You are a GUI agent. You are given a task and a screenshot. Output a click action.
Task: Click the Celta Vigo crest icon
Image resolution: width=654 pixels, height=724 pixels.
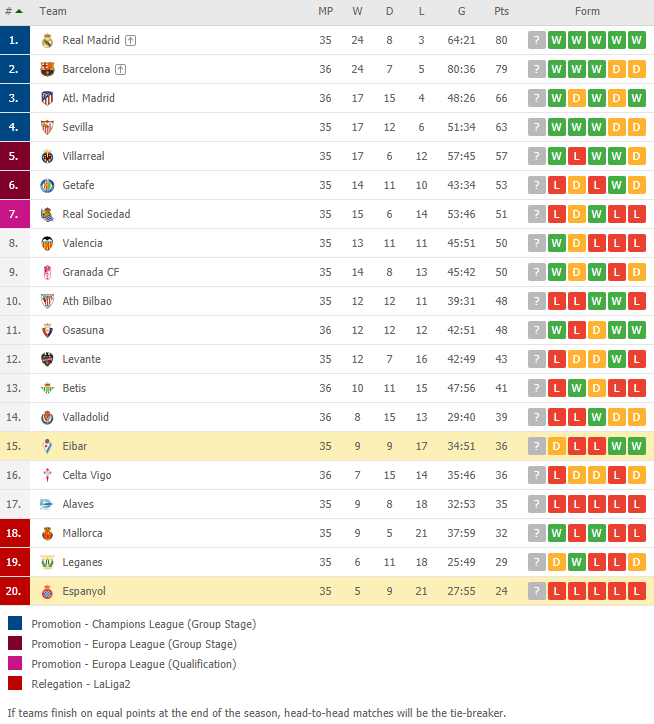click(47, 476)
